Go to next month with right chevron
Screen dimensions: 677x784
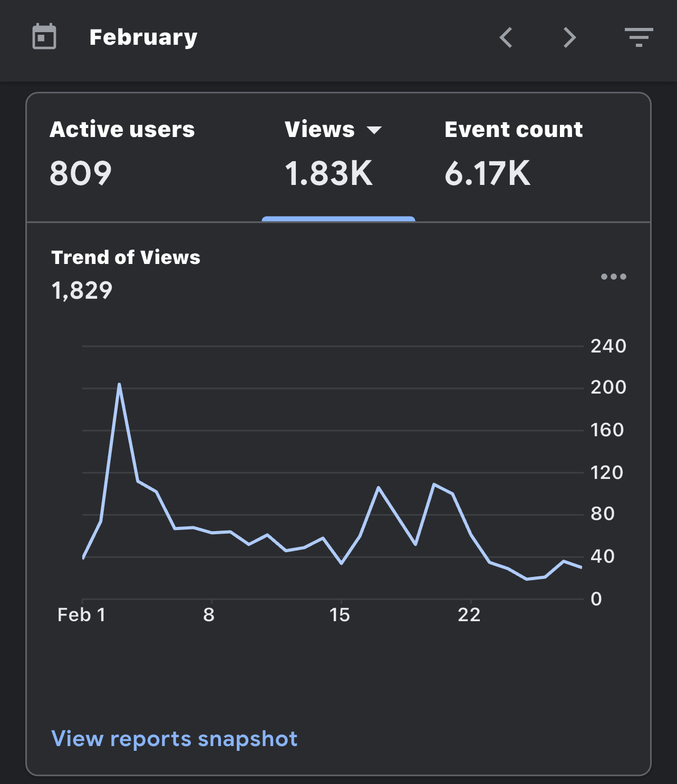569,37
